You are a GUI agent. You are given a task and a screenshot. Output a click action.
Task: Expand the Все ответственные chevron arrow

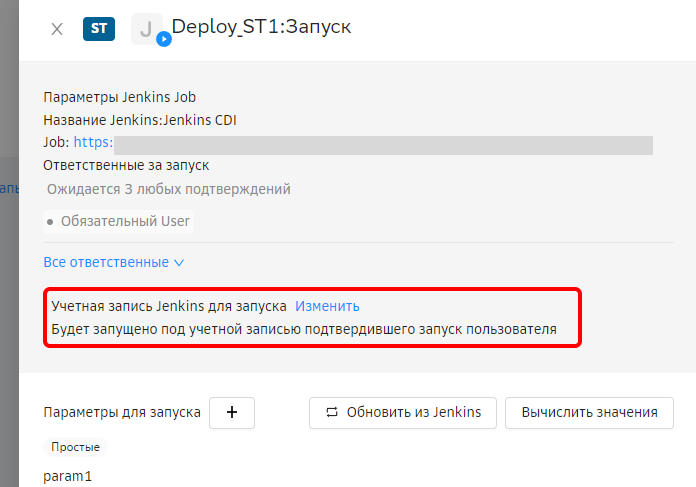point(179,263)
